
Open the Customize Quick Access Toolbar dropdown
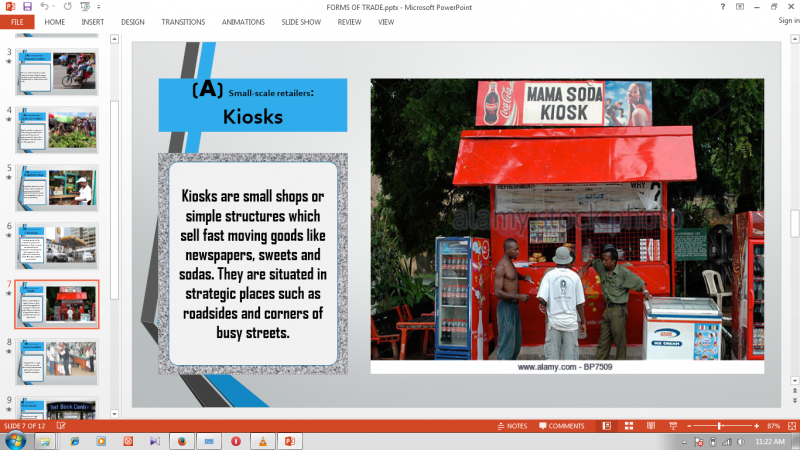click(98, 7)
